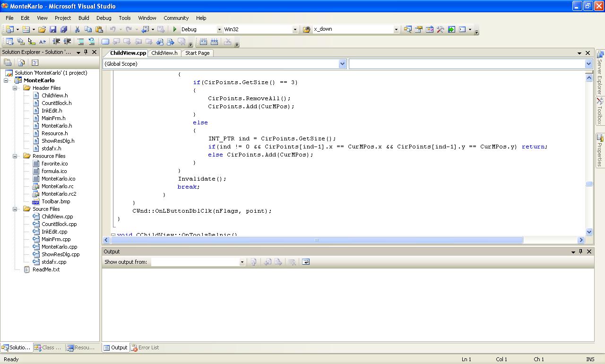Click the horizontal scrollbar in code editor

317,240
